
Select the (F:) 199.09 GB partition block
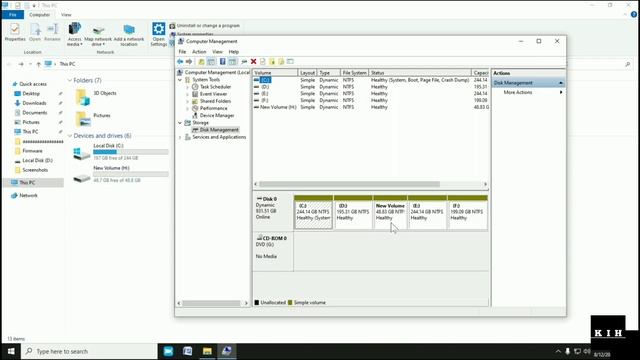(x=467, y=212)
